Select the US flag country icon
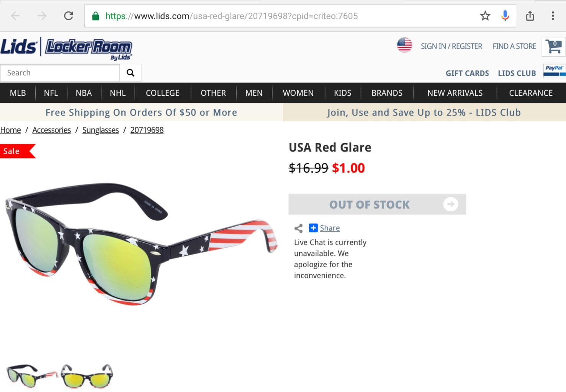The width and height of the screenshot is (566, 392). [x=404, y=45]
